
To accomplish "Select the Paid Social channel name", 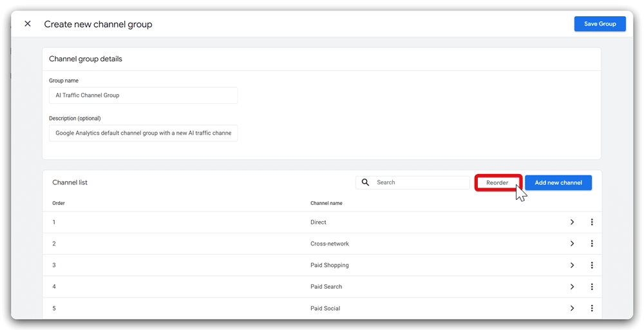I will point(325,308).
